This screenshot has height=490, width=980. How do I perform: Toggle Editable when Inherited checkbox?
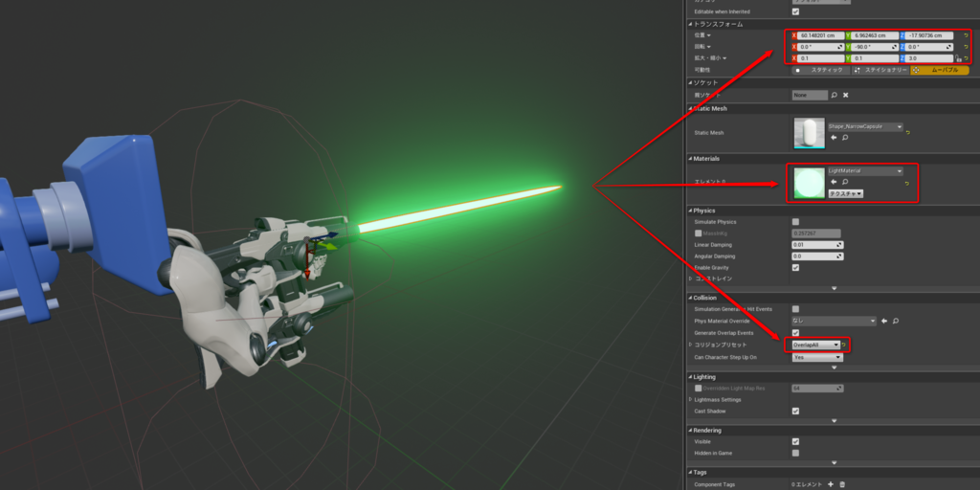point(795,11)
